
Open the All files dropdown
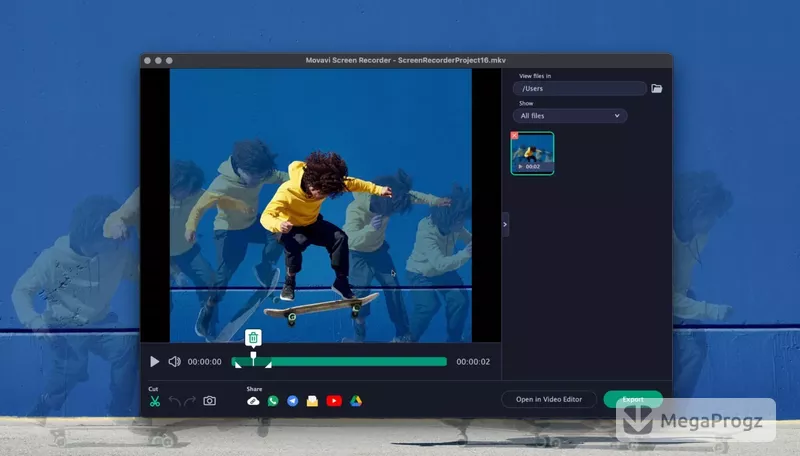click(570, 116)
